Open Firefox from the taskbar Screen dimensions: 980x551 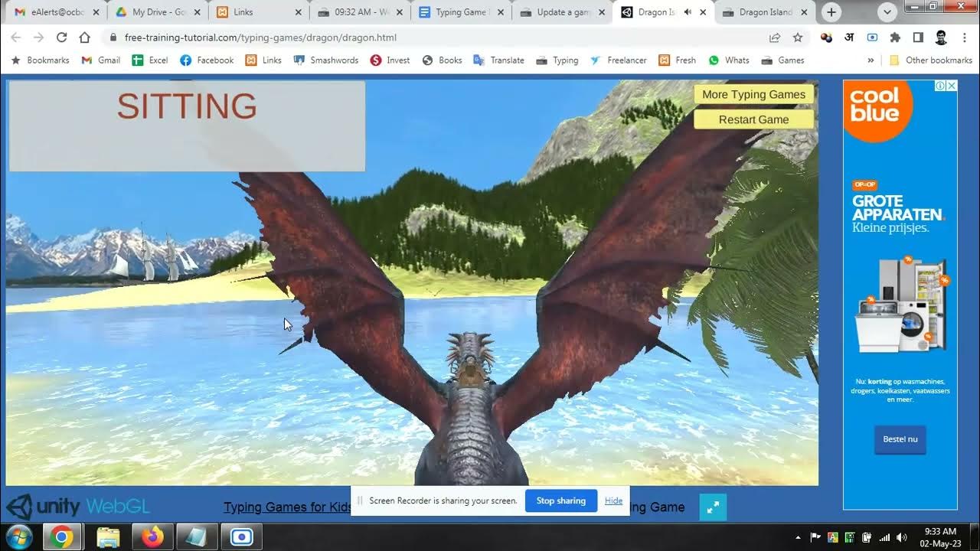152,537
